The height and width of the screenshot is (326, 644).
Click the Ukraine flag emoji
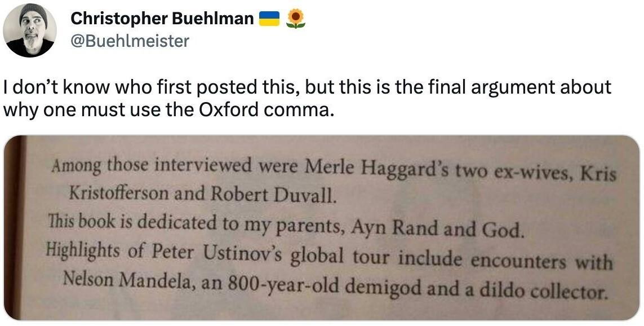269,19
